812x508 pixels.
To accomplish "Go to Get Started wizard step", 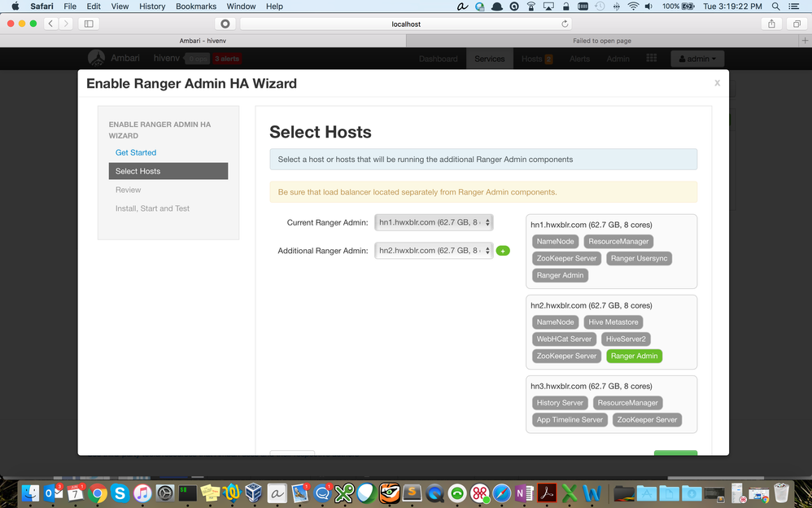I will pyautogui.click(x=136, y=152).
